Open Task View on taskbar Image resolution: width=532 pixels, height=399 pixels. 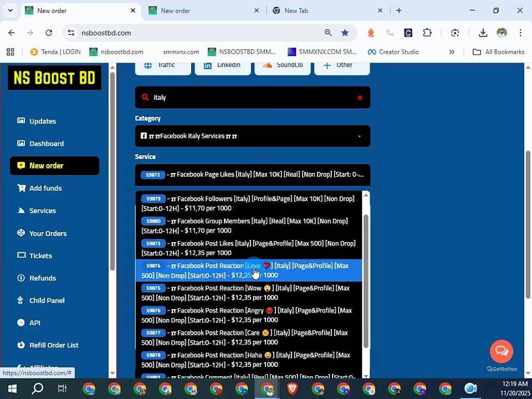63,388
